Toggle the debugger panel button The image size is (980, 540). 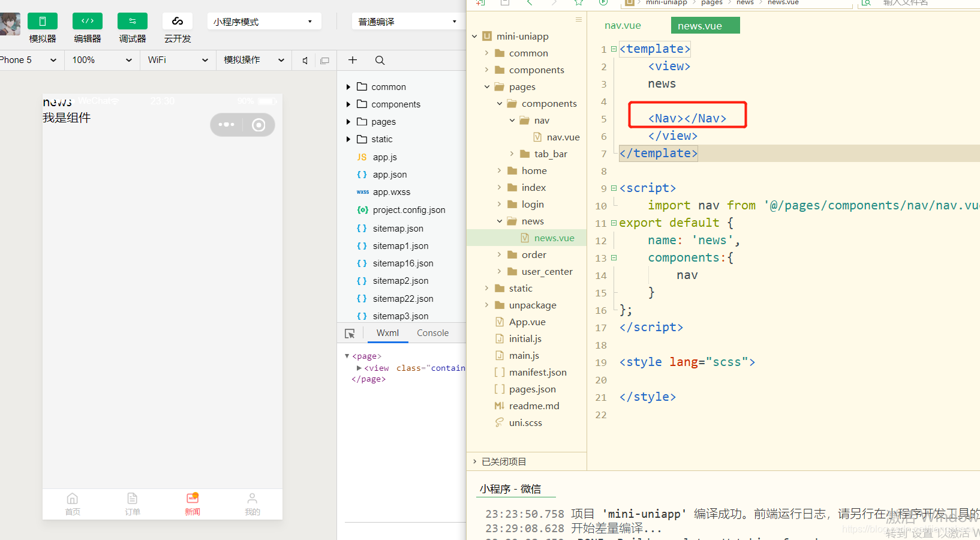coord(133,22)
